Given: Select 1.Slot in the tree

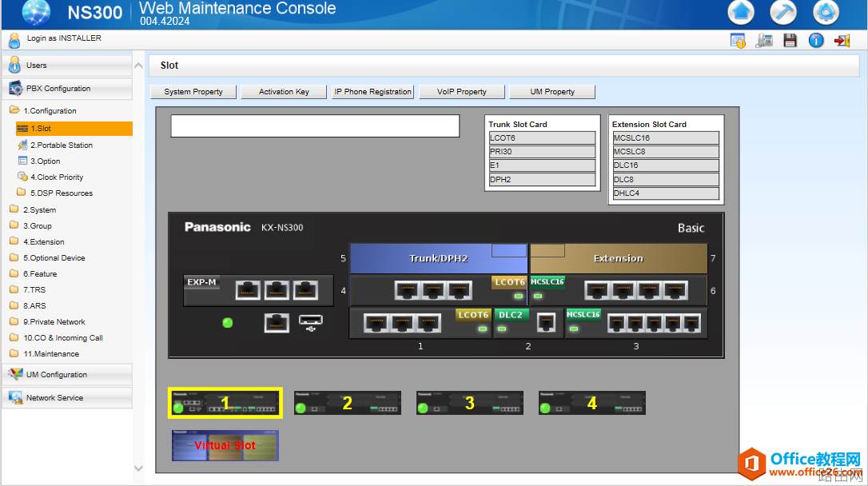Looking at the screenshot, I should [74, 129].
